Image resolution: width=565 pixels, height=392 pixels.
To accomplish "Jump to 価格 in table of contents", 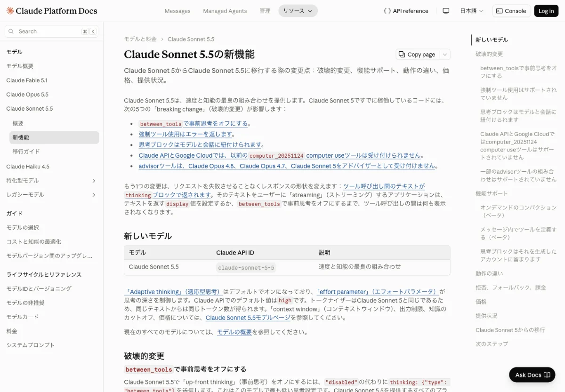I will tap(481, 302).
